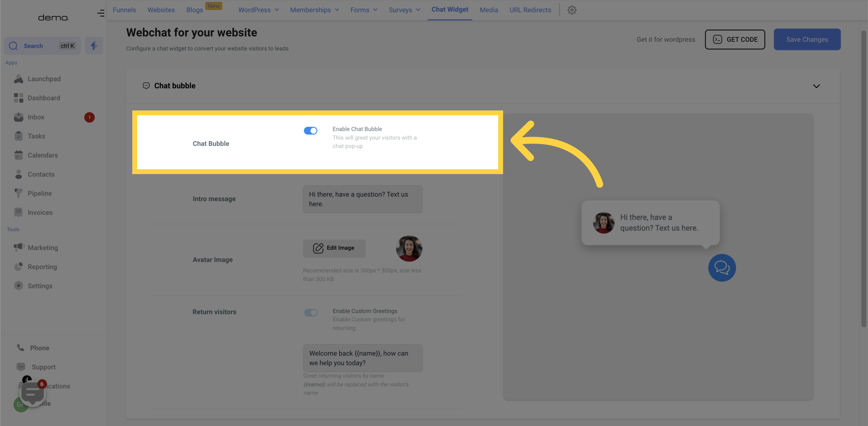Image resolution: width=868 pixels, height=426 pixels.
Task: Click the Get it for wordpress link
Action: [x=666, y=39]
